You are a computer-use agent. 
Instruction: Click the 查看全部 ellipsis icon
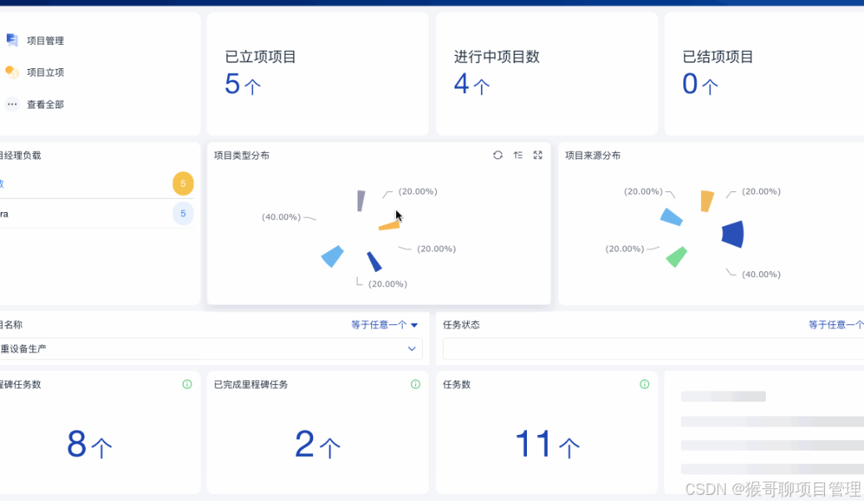pos(12,104)
